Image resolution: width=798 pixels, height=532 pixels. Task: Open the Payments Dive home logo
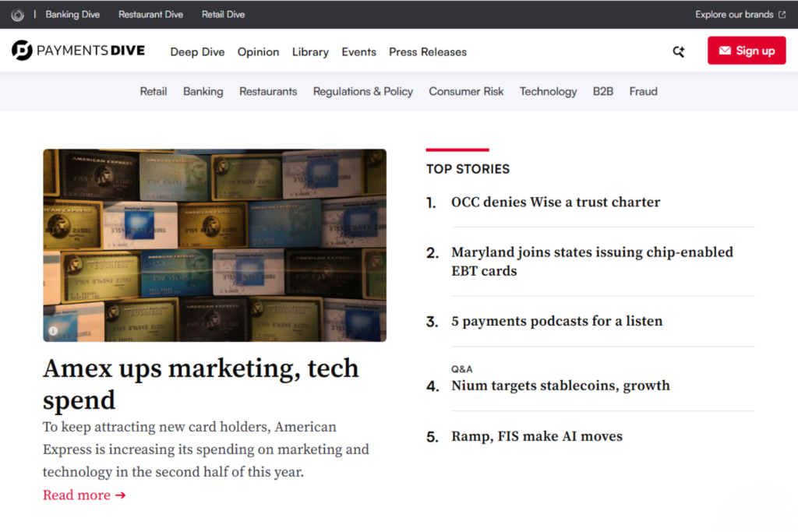click(79, 51)
